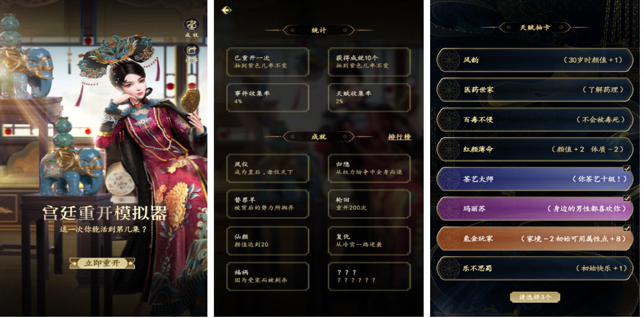Open the locked ??? achievement card
644x318 pixels.
369,276
